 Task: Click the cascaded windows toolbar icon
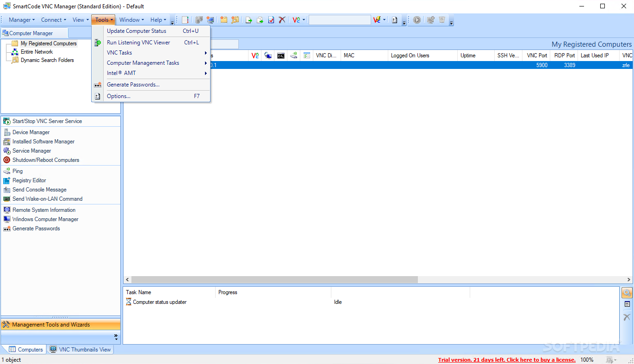199,20
